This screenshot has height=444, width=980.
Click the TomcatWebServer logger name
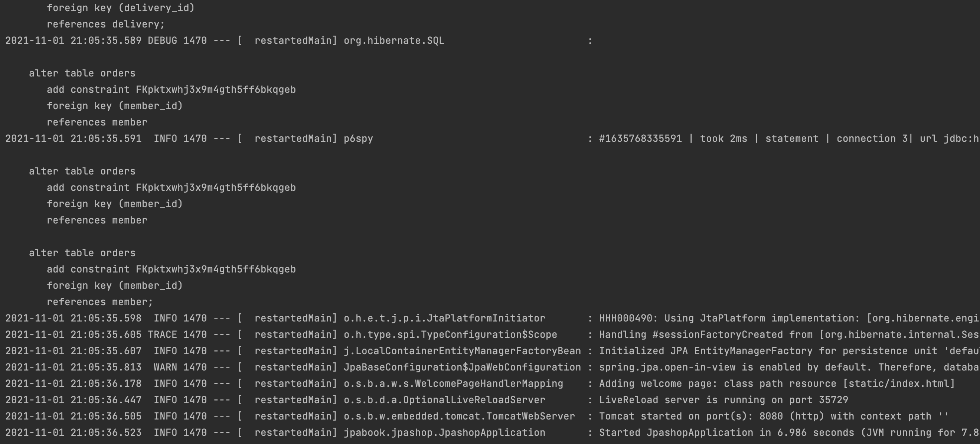coord(459,416)
